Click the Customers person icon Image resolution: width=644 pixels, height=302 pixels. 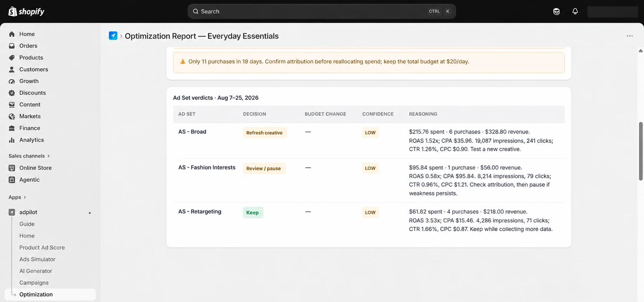(12, 69)
